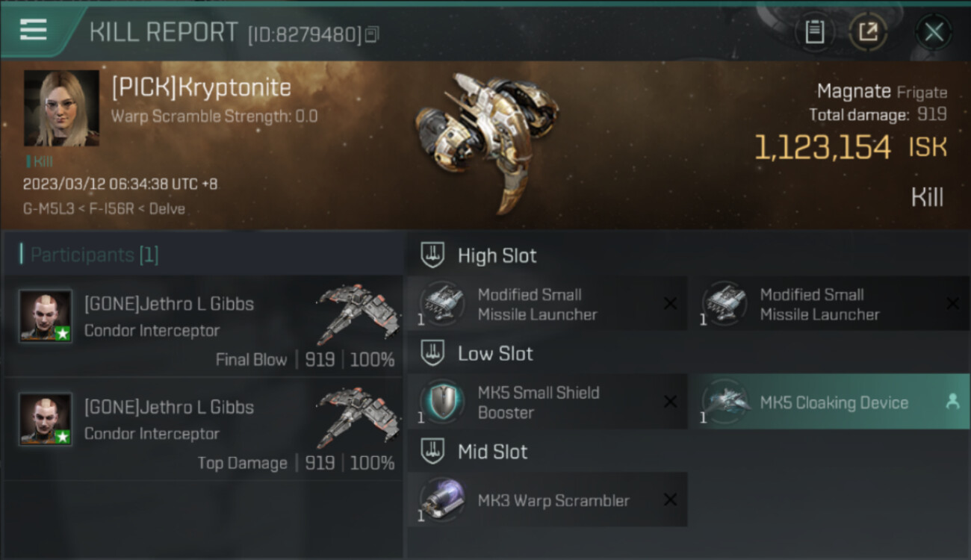Select the MK3 Warp Scrambler module
971x560 pixels.
coord(547,500)
